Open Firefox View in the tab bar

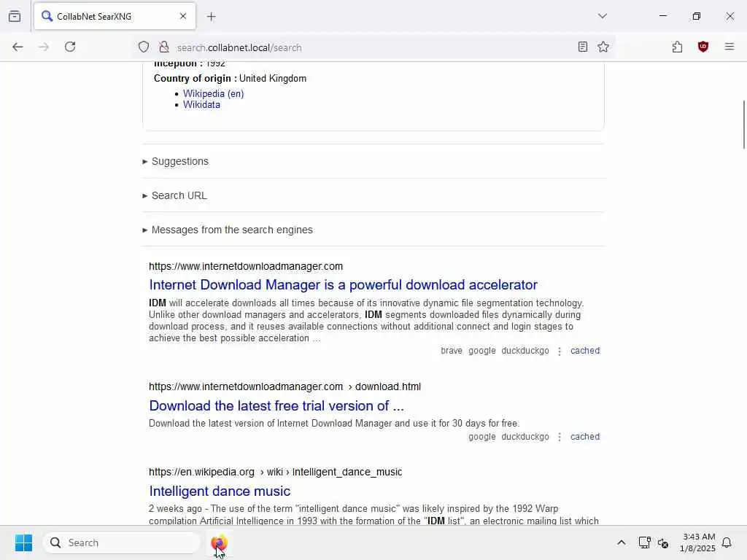(15, 16)
